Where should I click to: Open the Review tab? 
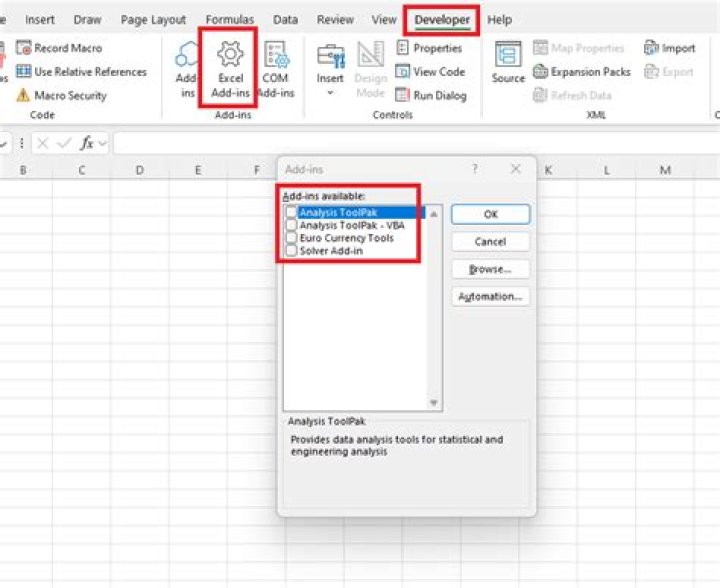pos(335,20)
